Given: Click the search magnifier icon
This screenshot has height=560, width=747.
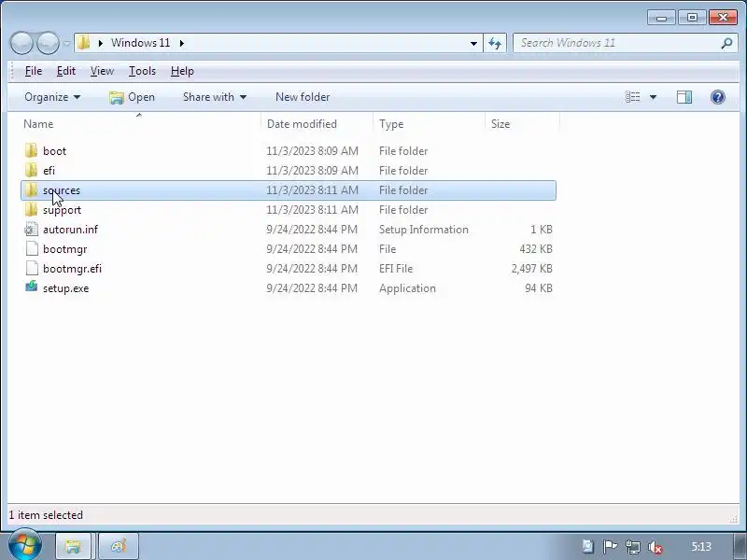Looking at the screenshot, I should pos(726,43).
